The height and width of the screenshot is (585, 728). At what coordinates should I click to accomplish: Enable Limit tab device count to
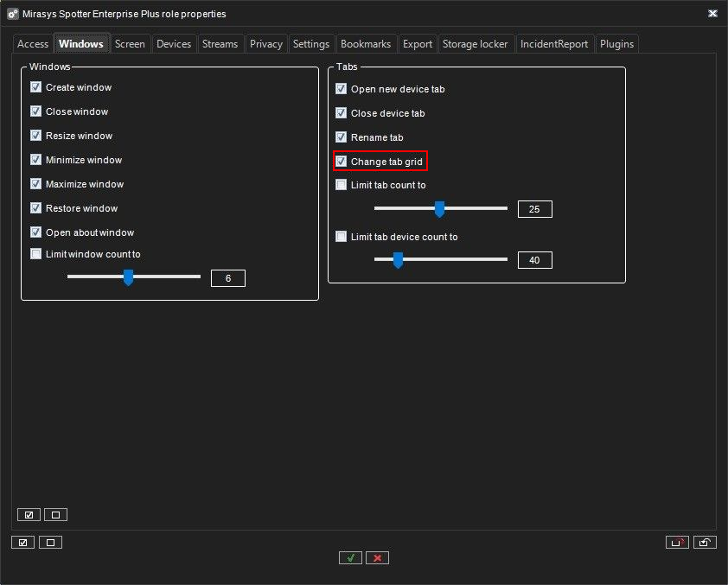pyautogui.click(x=342, y=237)
